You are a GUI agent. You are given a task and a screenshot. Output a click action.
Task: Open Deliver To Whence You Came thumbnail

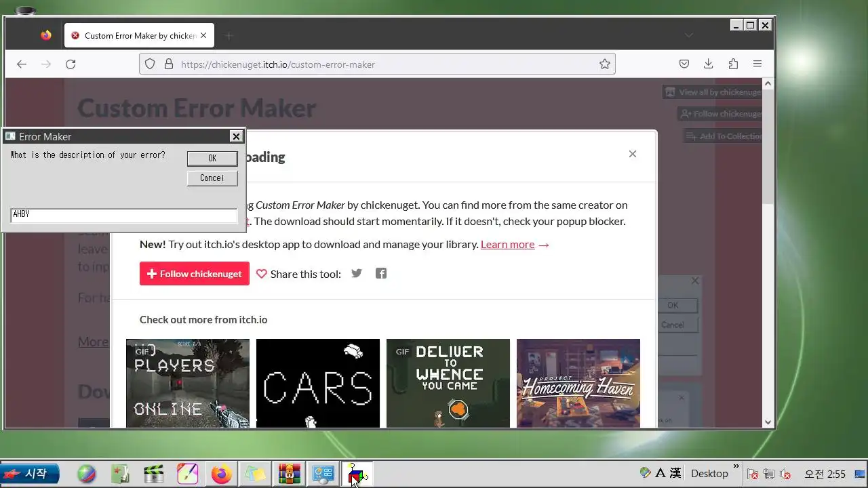pyautogui.click(x=448, y=383)
